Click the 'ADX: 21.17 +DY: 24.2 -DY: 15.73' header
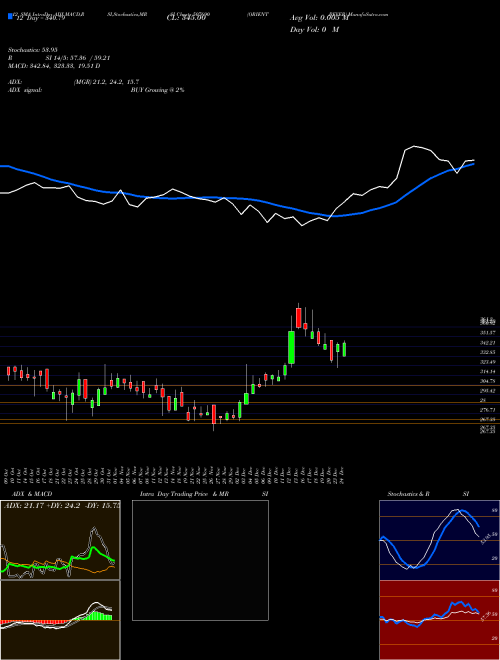 [62, 505]
